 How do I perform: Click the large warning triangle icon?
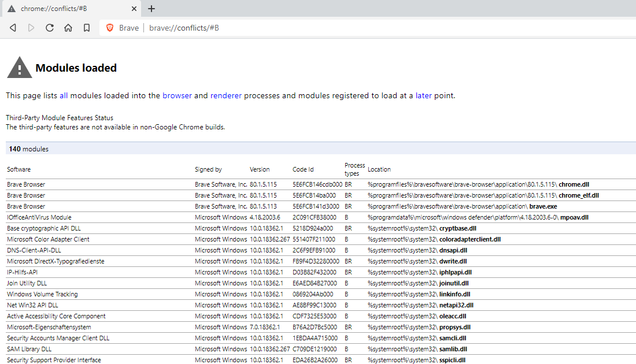coord(19,68)
